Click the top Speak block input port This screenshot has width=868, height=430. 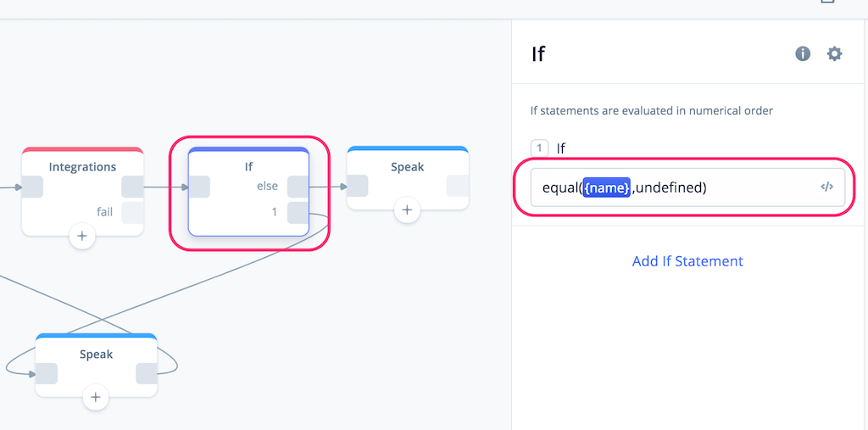[x=358, y=187]
